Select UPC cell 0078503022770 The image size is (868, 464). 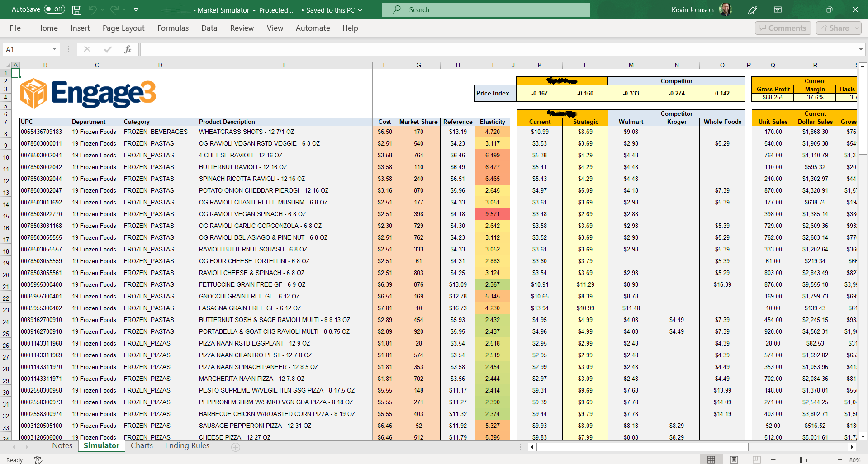(45, 214)
